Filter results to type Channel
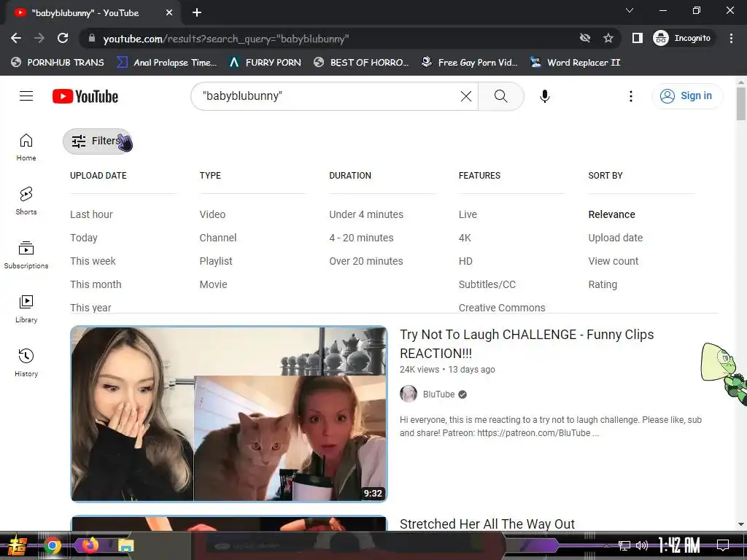Viewport: 747px width, 560px height. coord(218,238)
